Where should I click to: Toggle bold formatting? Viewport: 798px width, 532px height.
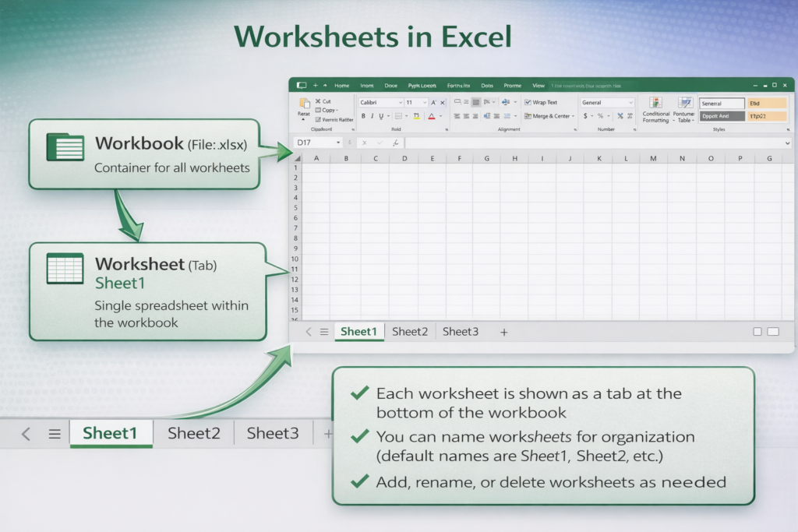point(362,116)
